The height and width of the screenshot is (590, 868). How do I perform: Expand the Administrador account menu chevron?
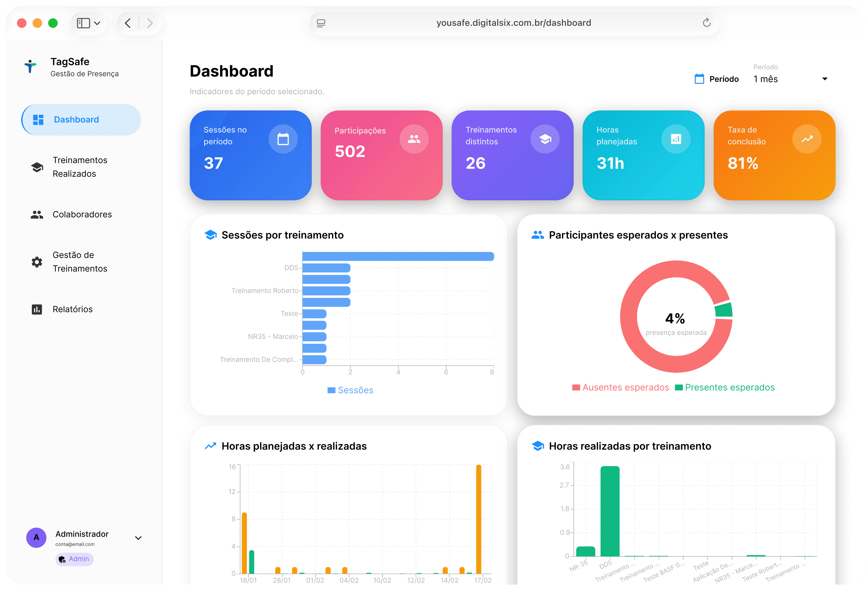click(x=138, y=538)
